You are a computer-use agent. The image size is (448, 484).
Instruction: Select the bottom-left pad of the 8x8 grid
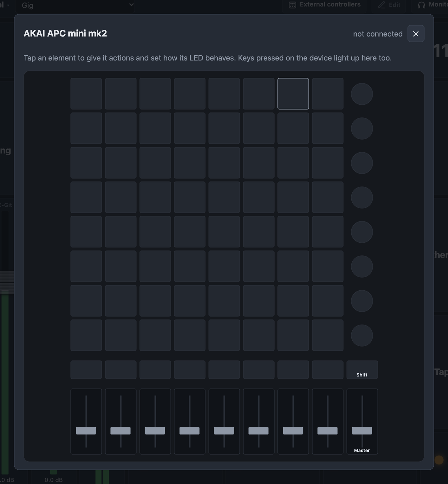tap(86, 335)
